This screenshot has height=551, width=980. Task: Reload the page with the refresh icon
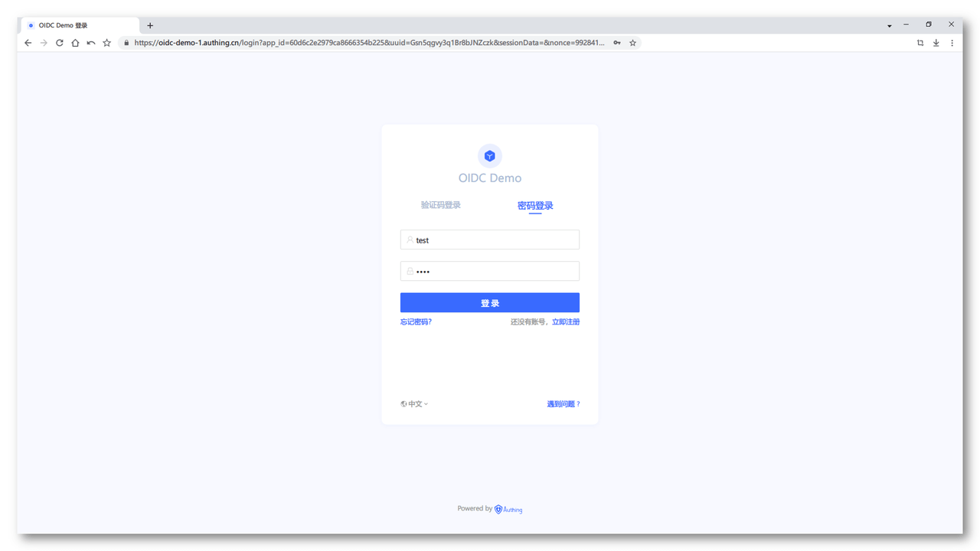[x=60, y=43]
